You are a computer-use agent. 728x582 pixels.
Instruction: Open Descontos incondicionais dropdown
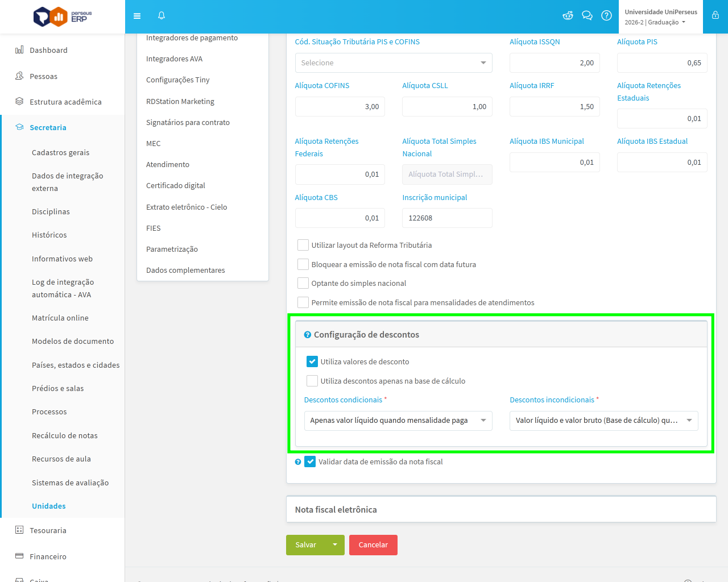tap(604, 421)
